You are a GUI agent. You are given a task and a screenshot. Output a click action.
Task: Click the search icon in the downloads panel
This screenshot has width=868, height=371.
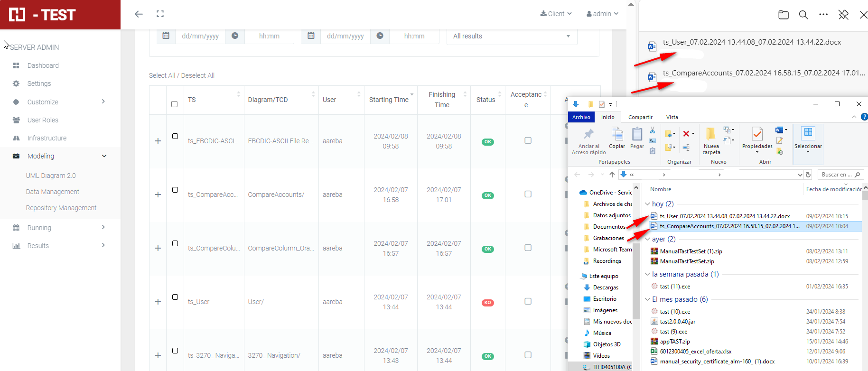[x=803, y=15]
